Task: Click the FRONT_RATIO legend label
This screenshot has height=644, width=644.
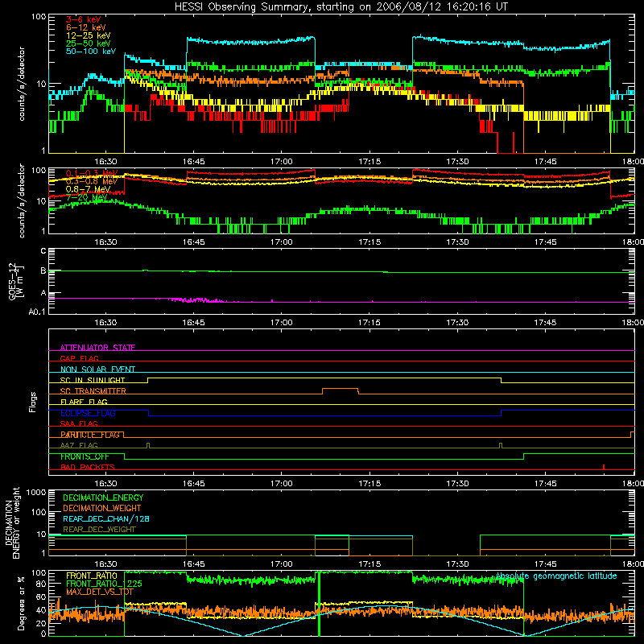Action: (92, 576)
